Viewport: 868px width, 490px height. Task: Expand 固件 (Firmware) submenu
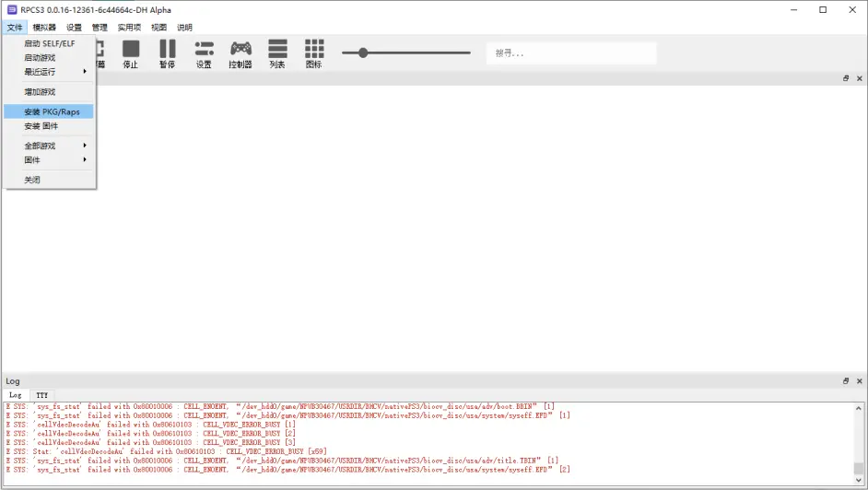(49, 160)
